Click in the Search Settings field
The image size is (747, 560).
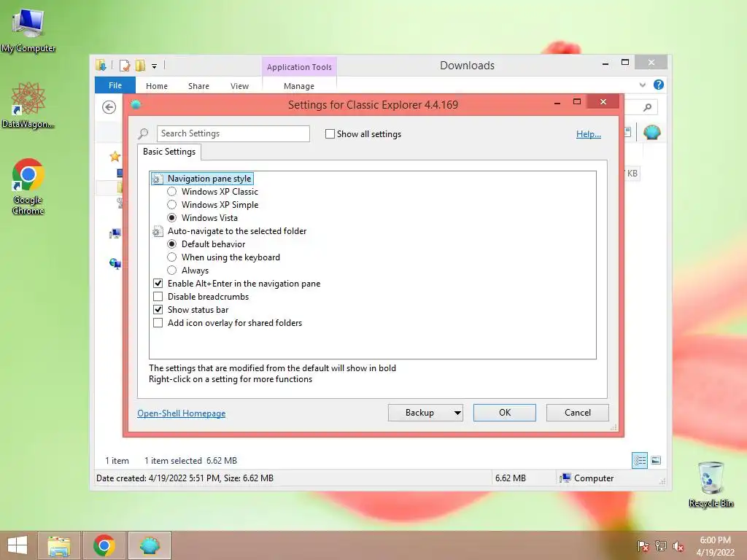tap(233, 134)
